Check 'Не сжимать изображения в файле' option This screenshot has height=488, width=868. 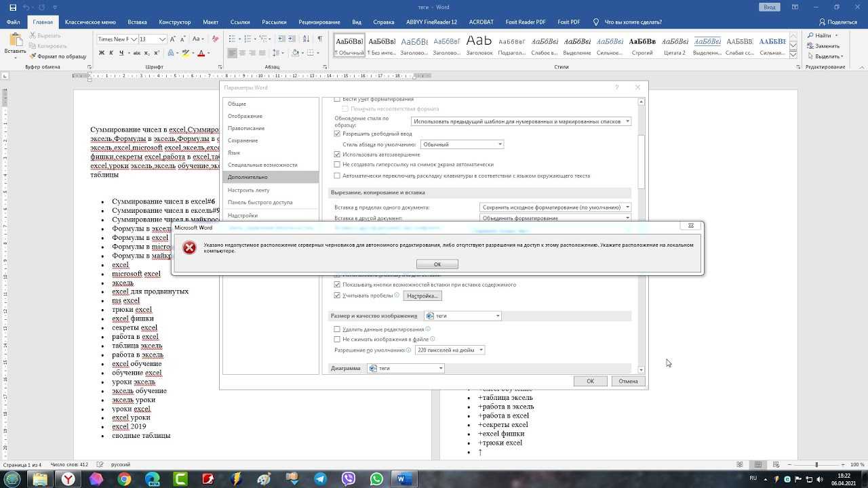[x=337, y=339]
